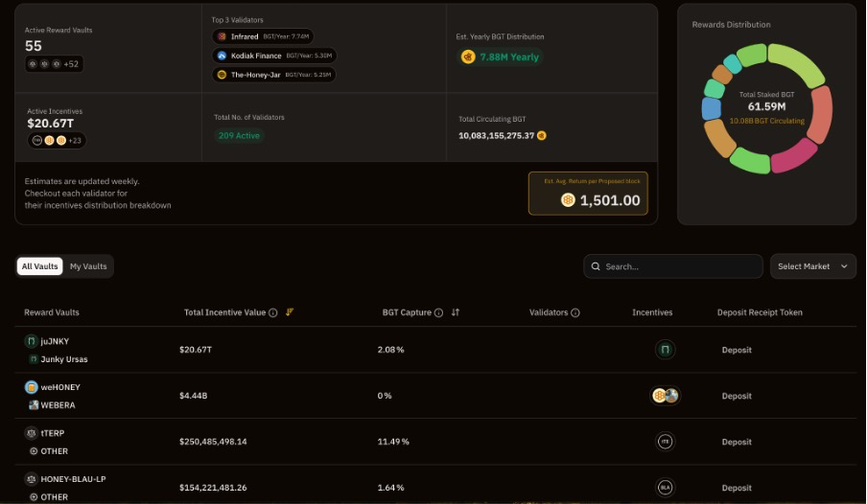This screenshot has height=504, width=867.
Task: Click the BGT coin icon beside 1,501.00
Action: tap(568, 200)
